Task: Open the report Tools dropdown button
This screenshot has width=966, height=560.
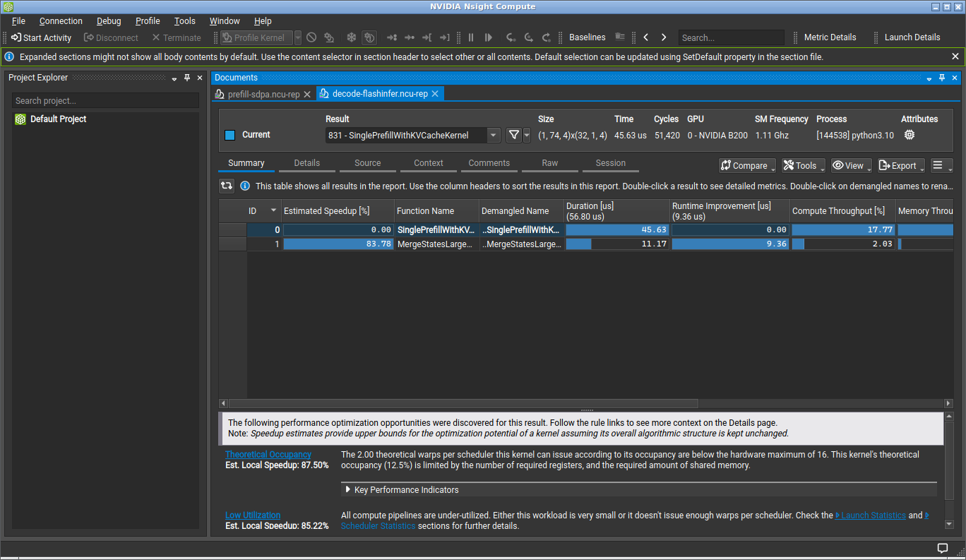Action: click(x=803, y=165)
